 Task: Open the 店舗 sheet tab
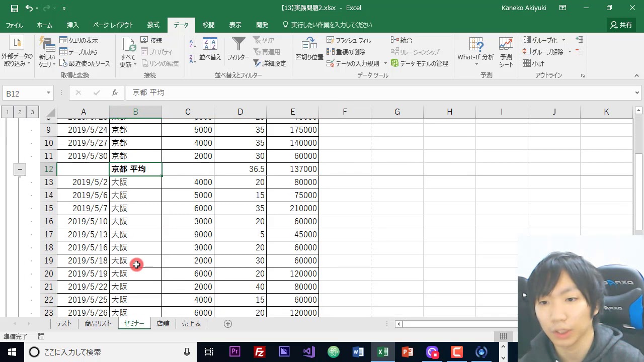[x=163, y=324]
